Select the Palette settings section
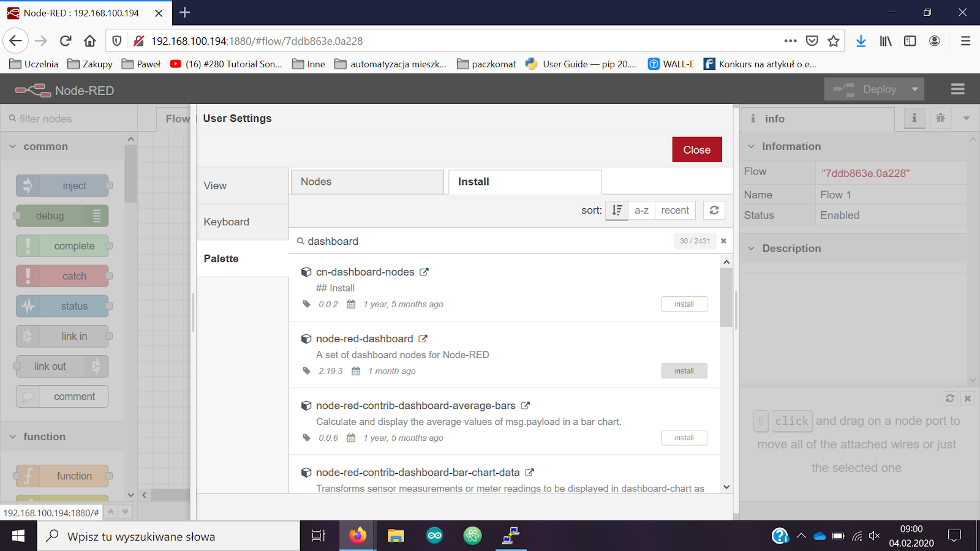This screenshot has width=980, height=551. [243, 258]
